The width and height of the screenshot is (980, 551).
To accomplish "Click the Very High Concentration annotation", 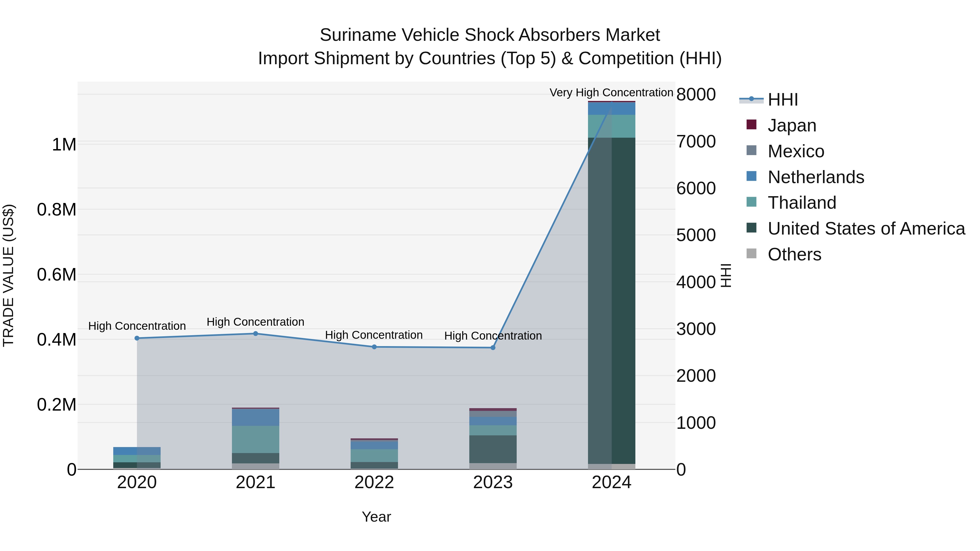I will coord(611,93).
